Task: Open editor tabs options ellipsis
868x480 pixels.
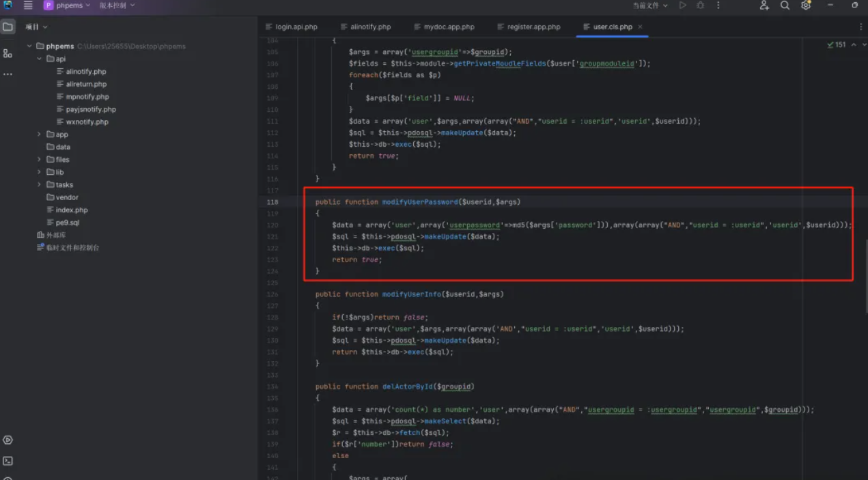Action: click(x=860, y=27)
